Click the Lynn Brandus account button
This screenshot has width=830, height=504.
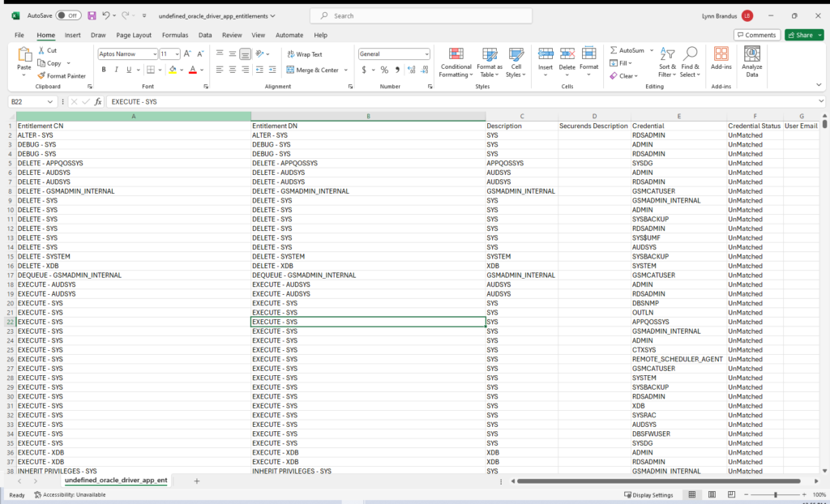(x=727, y=16)
